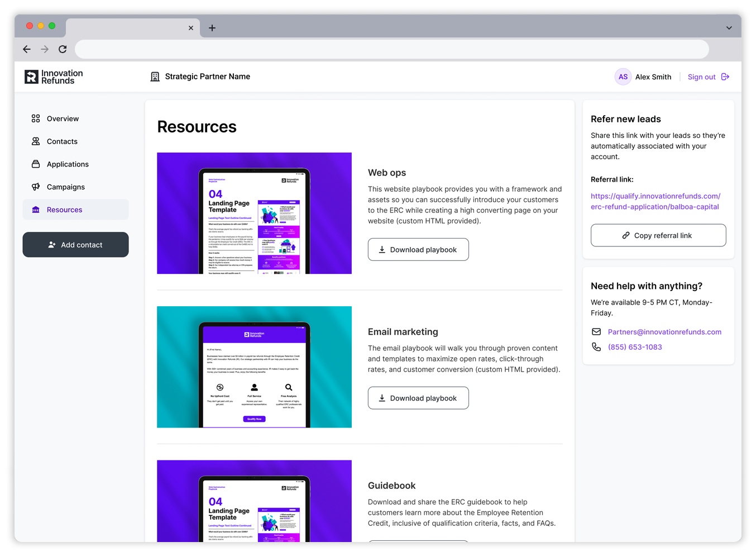Click the Innovation Refunds logo
Viewport: 756px width, 556px height.
click(x=54, y=77)
